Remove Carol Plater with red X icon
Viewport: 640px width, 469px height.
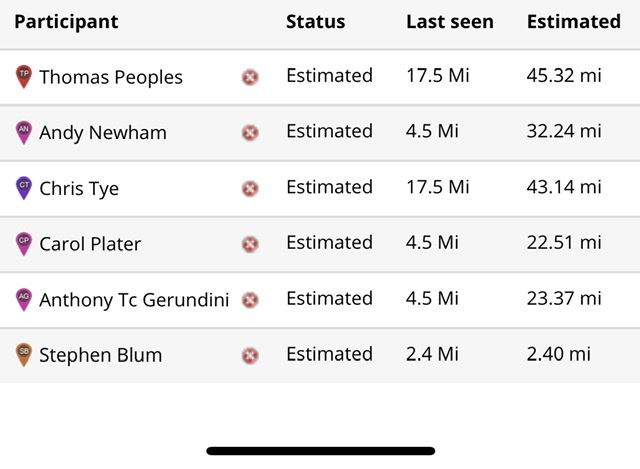pyautogui.click(x=250, y=243)
